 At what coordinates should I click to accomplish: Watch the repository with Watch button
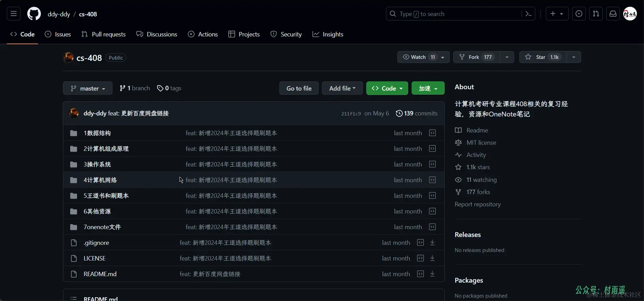[x=423, y=57]
